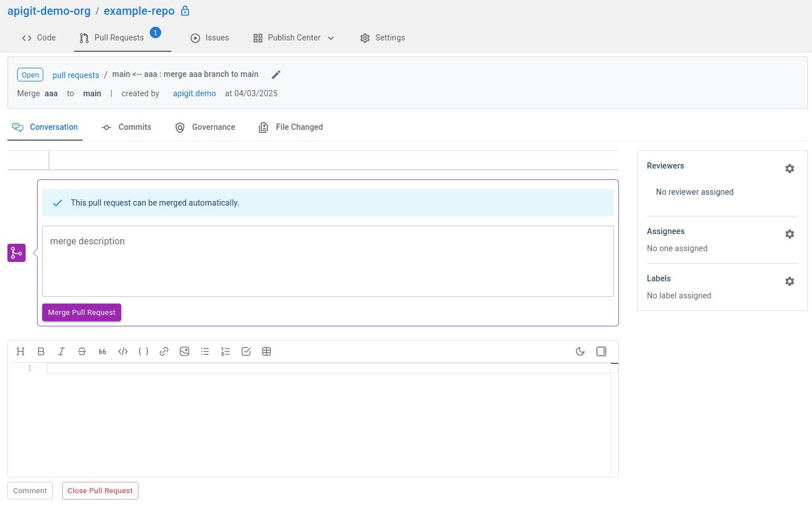The width and height of the screenshot is (812, 508).
Task: Edit pull request title with pencil icon
Action: click(x=276, y=75)
